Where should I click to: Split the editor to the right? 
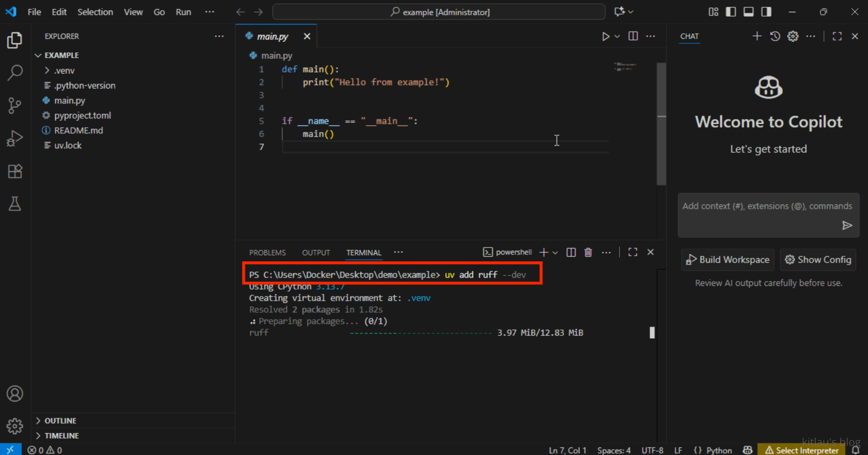click(633, 36)
